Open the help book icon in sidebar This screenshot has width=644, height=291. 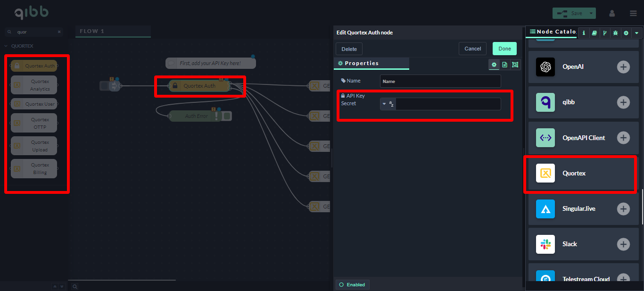pos(594,33)
